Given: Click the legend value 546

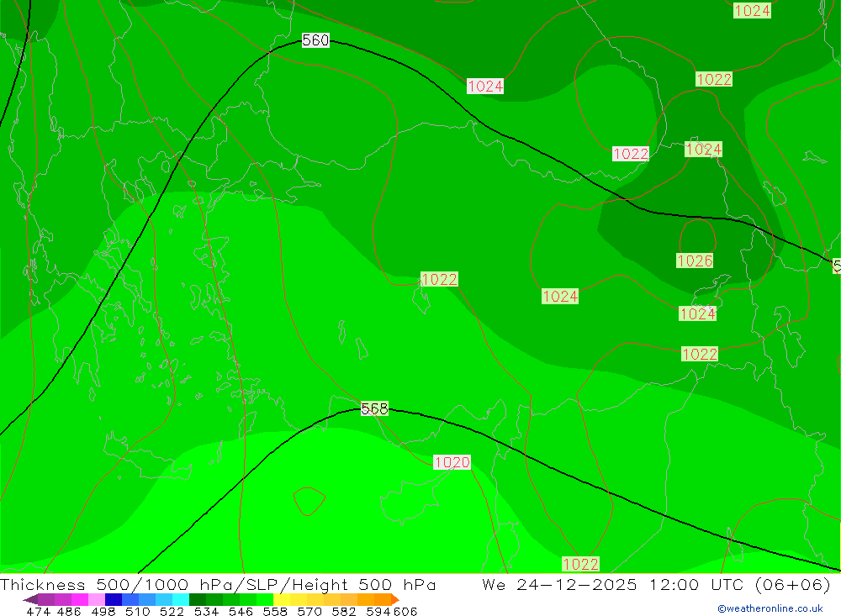Looking at the screenshot, I should pyautogui.click(x=241, y=612).
